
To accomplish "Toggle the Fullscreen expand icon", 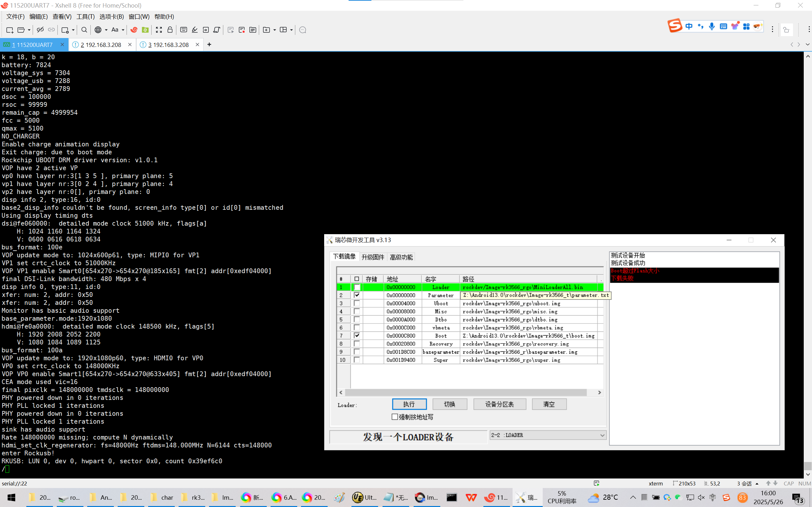I will 159,30.
